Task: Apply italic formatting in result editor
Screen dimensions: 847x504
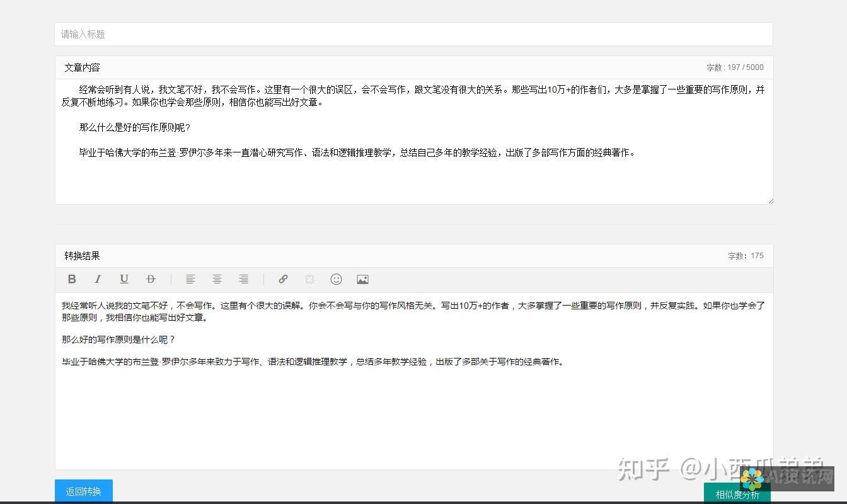Action: (x=98, y=279)
